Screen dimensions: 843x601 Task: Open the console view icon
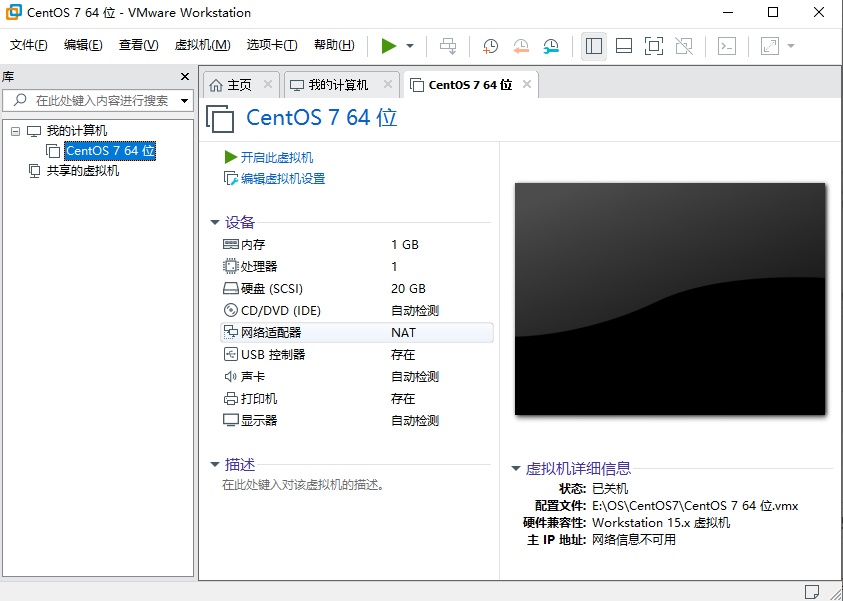[727, 46]
